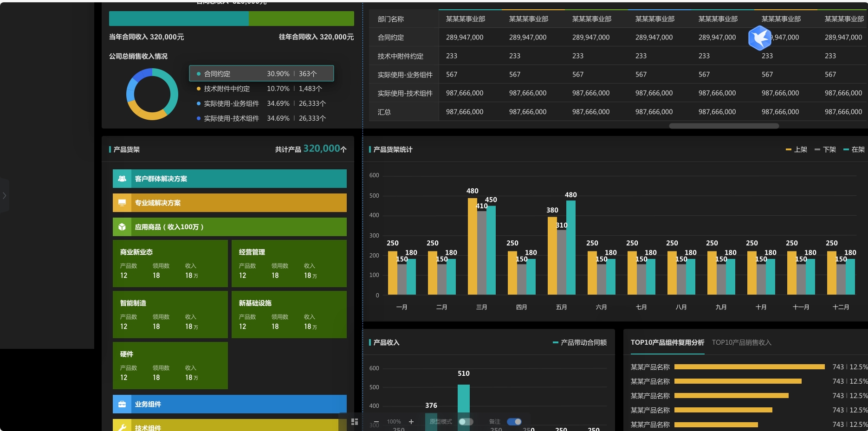This screenshot has width=868, height=431.
Task: Switch to TOP10产品销售收入 tab
Action: pos(742,342)
